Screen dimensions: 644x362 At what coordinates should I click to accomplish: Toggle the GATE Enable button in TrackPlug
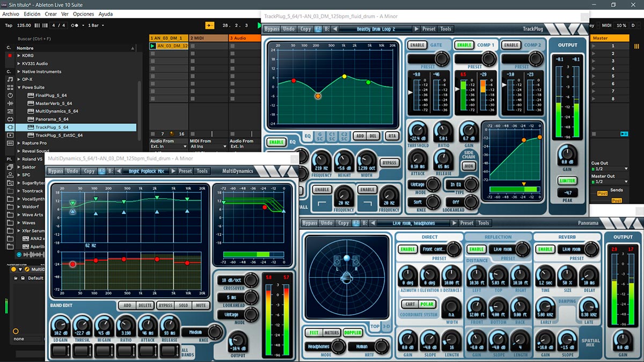[417, 45]
